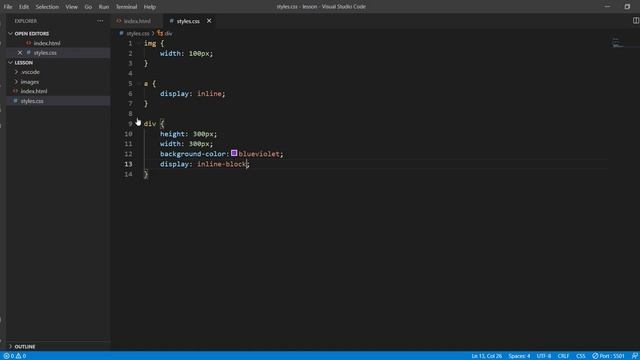Viewport: 640px width, 360px height.
Task: Click the blueviolet color swatch
Action: 234,153
